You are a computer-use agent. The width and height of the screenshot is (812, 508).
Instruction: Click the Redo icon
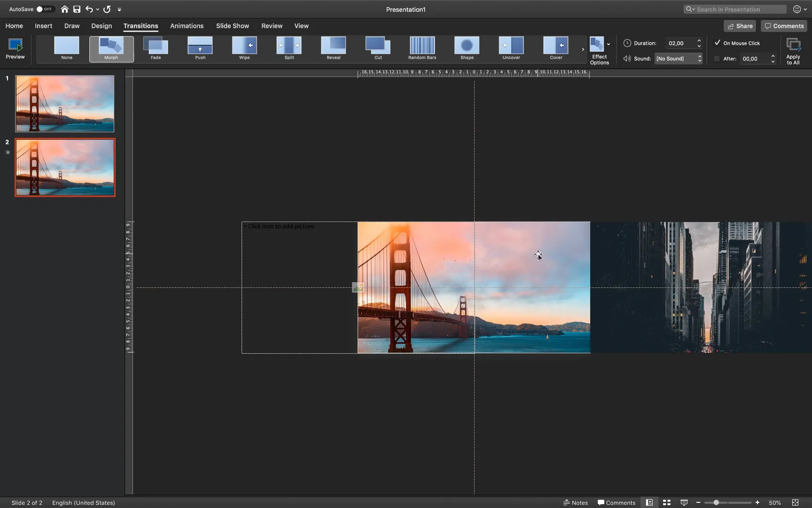pyautogui.click(x=107, y=9)
